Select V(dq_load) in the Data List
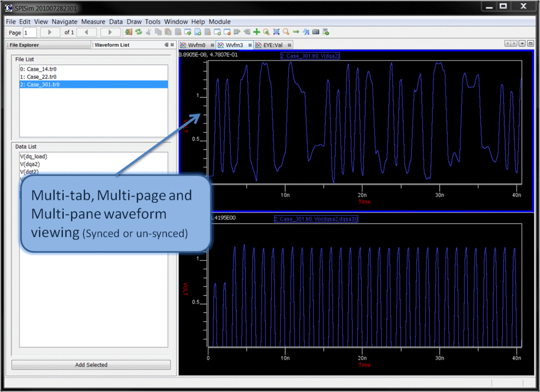 click(33, 157)
